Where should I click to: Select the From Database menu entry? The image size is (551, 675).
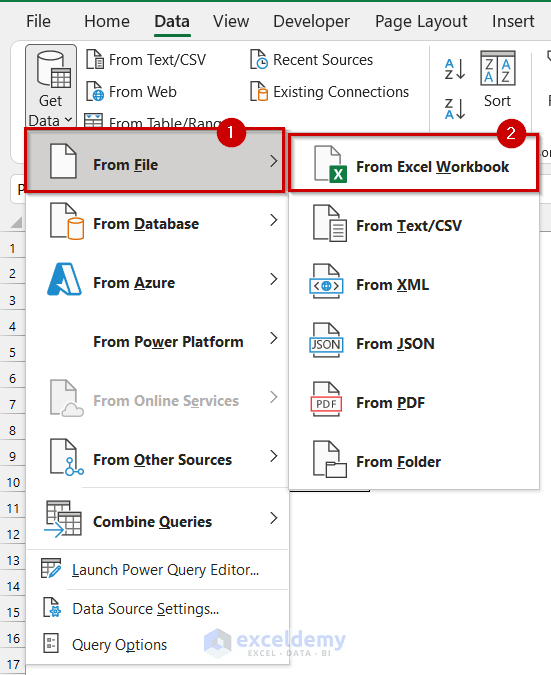tap(157, 223)
